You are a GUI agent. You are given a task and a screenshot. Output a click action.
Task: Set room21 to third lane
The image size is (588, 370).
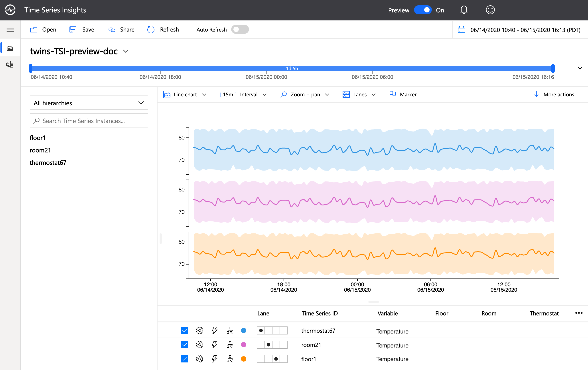276,345
